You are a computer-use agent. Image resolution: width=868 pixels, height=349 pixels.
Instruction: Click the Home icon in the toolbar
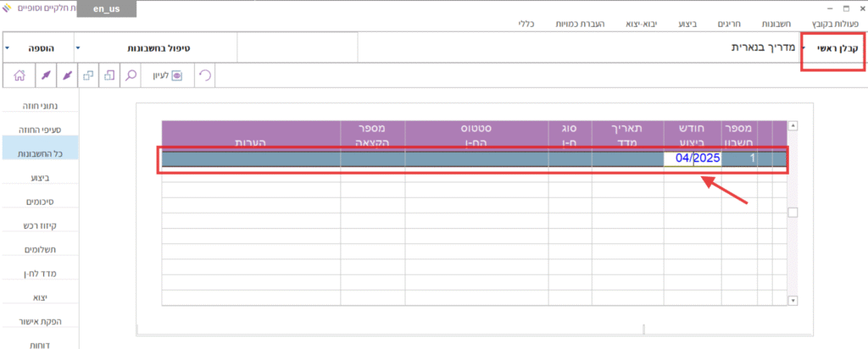(19, 75)
